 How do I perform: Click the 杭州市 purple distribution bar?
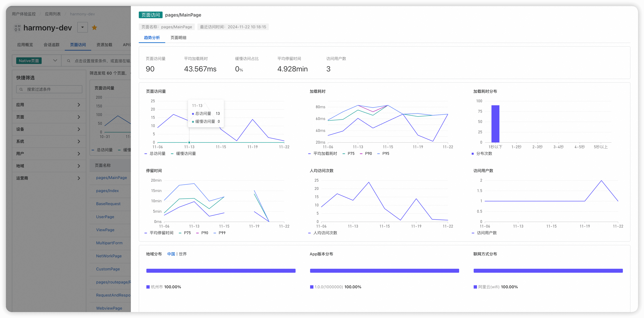point(221,271)
